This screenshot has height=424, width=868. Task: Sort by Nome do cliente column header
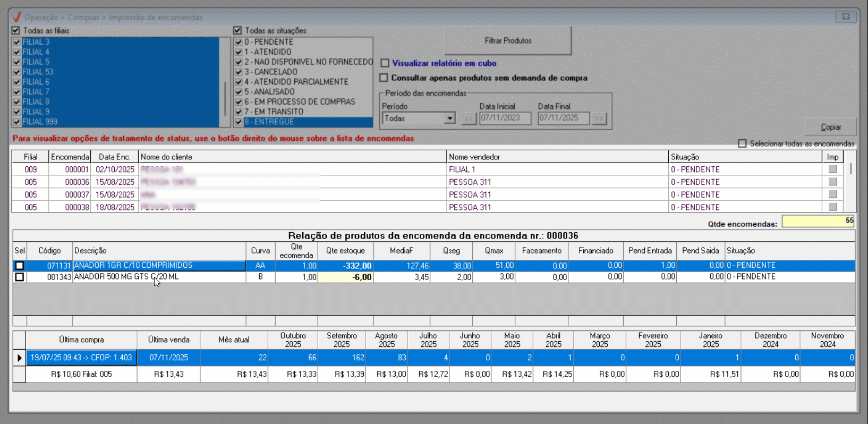(x=292, y=157)
